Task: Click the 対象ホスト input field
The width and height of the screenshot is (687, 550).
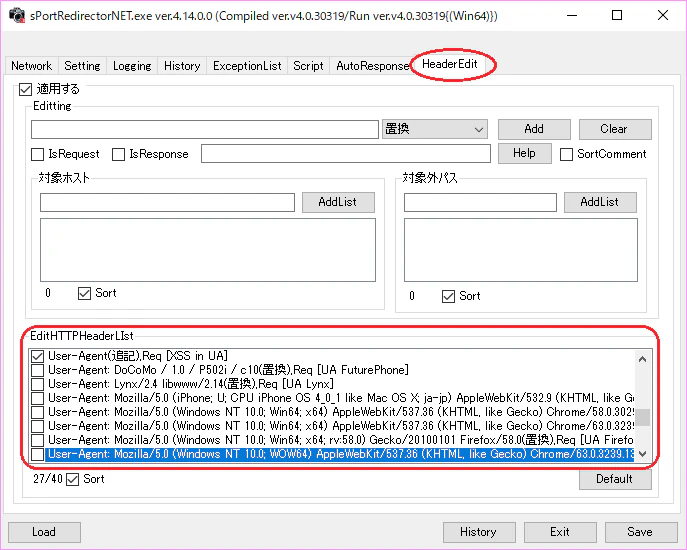Action: 167,202
